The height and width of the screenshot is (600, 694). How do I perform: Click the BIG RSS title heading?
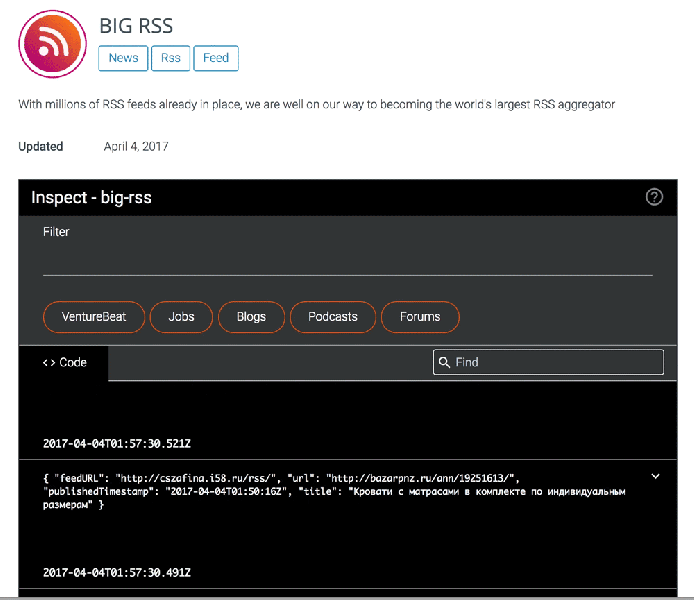[x=136, y=26]
